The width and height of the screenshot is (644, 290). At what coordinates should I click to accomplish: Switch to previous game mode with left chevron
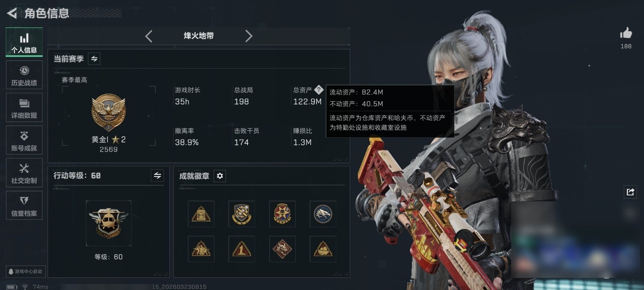[149, 36]
